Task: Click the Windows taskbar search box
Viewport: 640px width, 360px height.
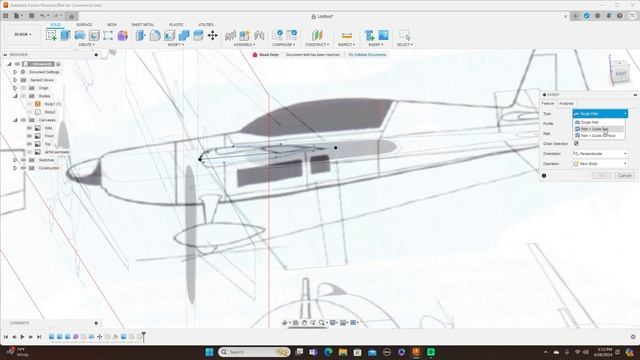Action: 254,352
